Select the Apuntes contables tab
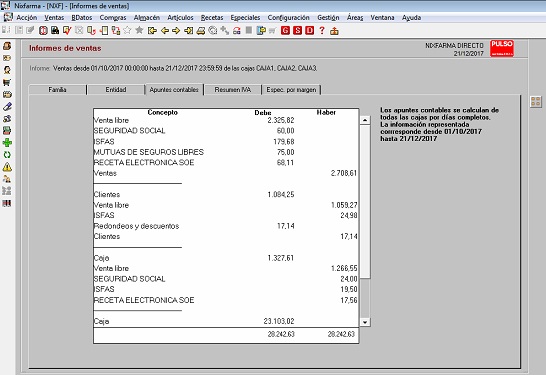 tap(174, 89)
